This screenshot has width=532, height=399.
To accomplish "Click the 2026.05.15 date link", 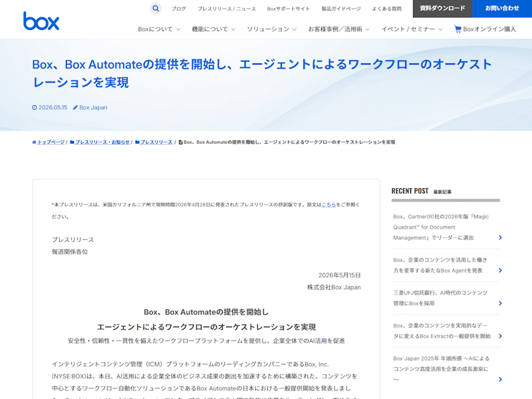I will click(x=53, y=108).
